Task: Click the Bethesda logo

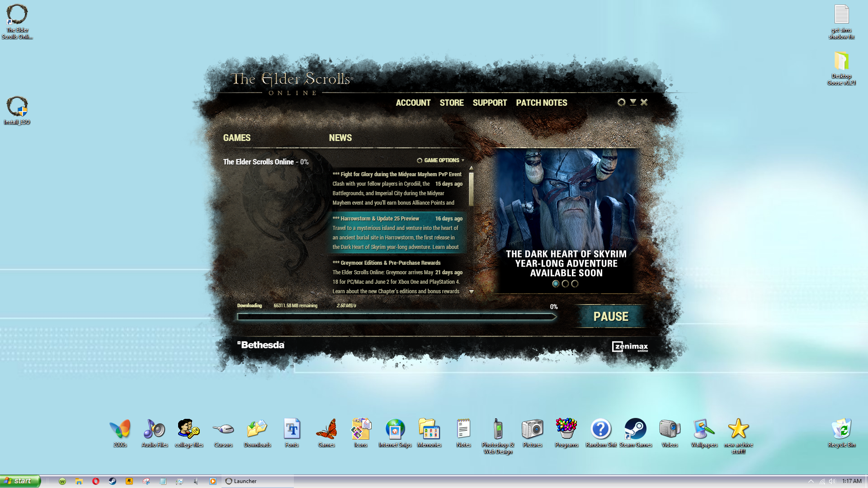Action: pyautogui.click(x=261, y=345)
